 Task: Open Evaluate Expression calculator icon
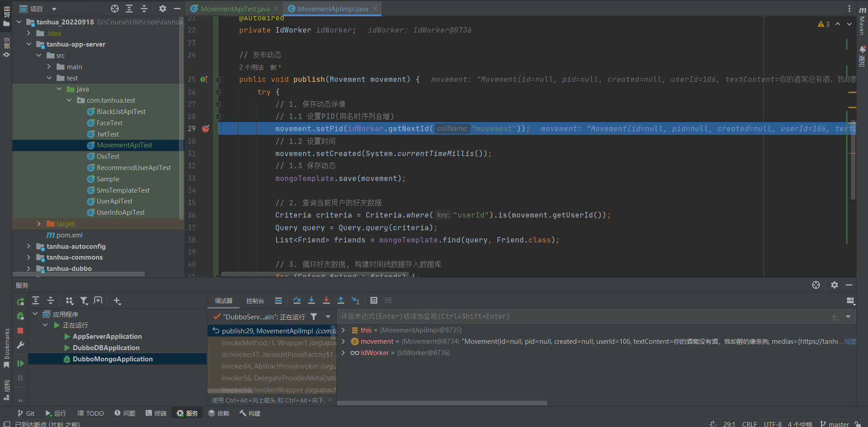374,300
